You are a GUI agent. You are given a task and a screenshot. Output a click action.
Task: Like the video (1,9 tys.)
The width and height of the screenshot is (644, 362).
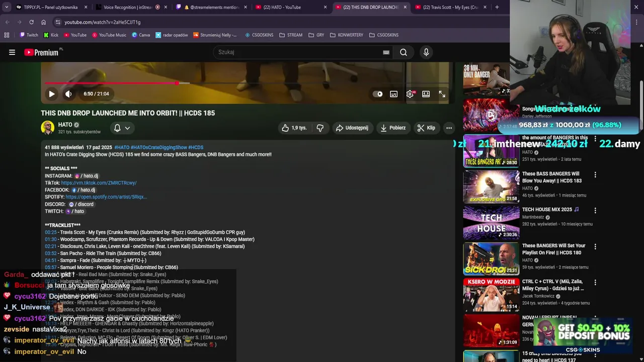click(294, 128)
